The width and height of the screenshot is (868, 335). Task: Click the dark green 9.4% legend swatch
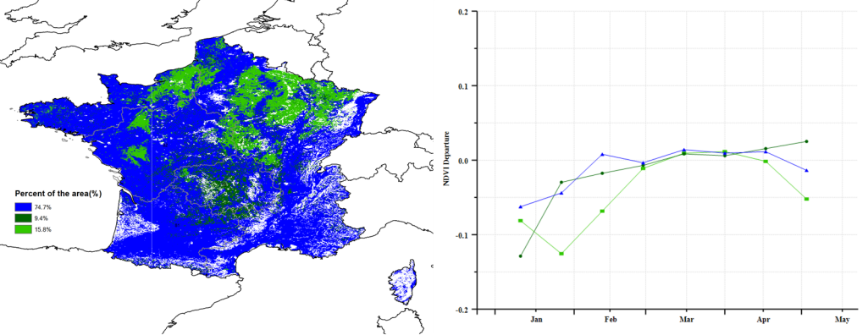tap(23, 217)
